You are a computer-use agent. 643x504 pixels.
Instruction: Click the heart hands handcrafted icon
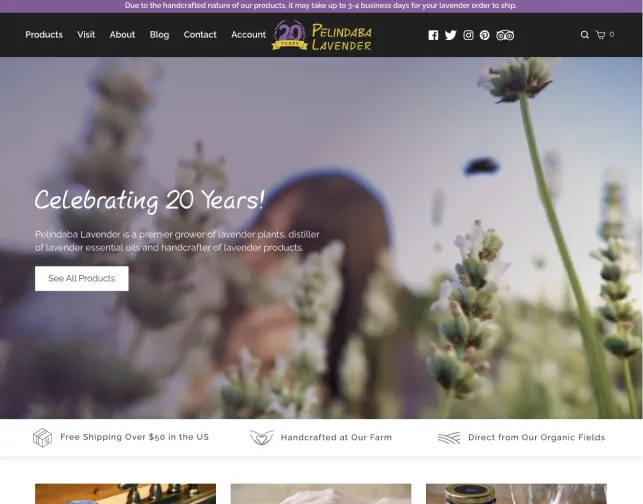pyautogui.click(x=261, y=437)
